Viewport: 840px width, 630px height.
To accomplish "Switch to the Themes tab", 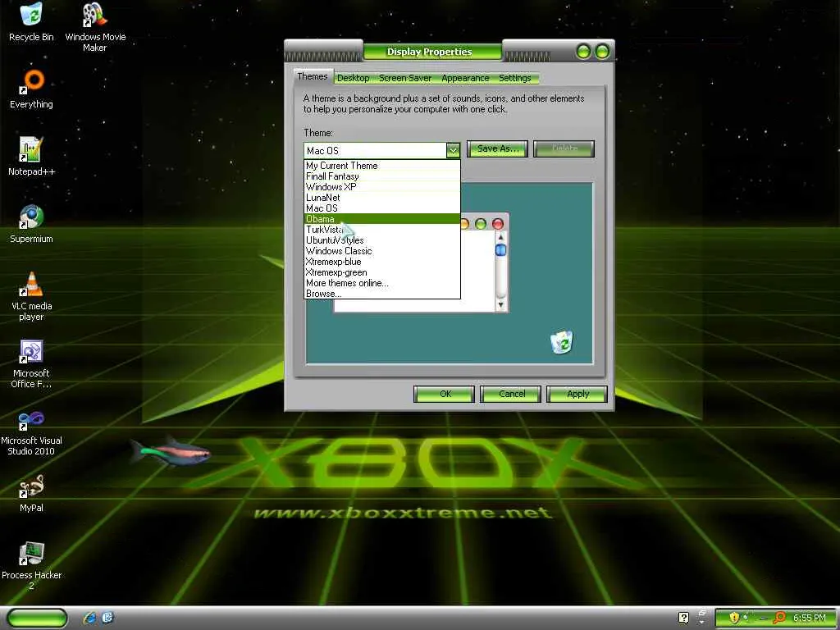I will [313, 76].
